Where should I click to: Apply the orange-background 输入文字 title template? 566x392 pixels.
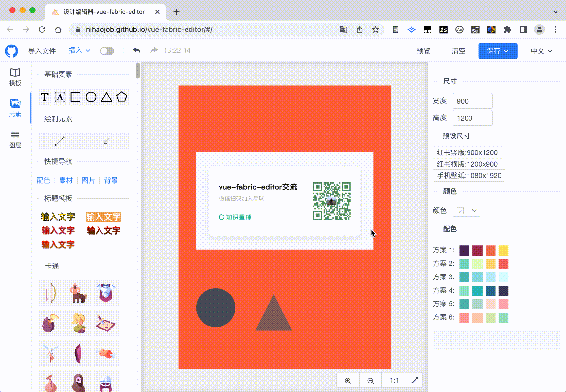(103, 217)
